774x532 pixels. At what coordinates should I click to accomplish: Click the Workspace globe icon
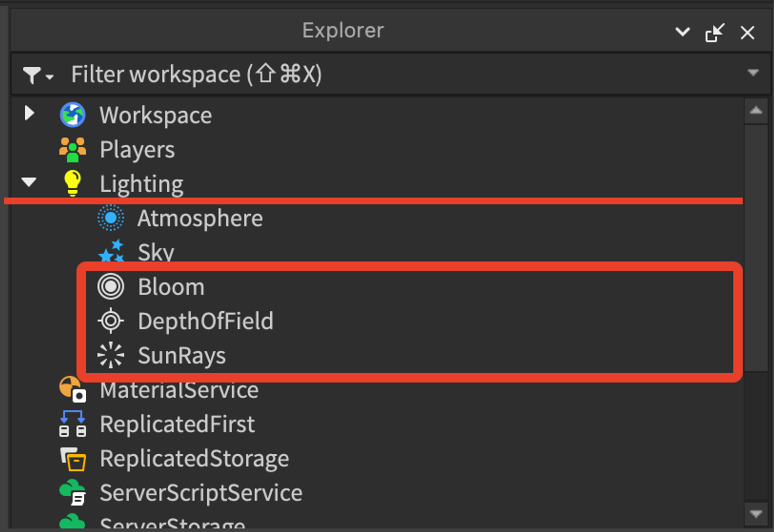point(72,115)
